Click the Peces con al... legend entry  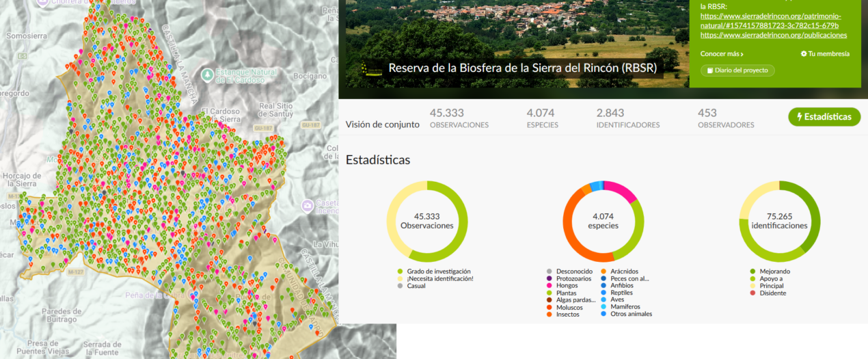[625, 278]
